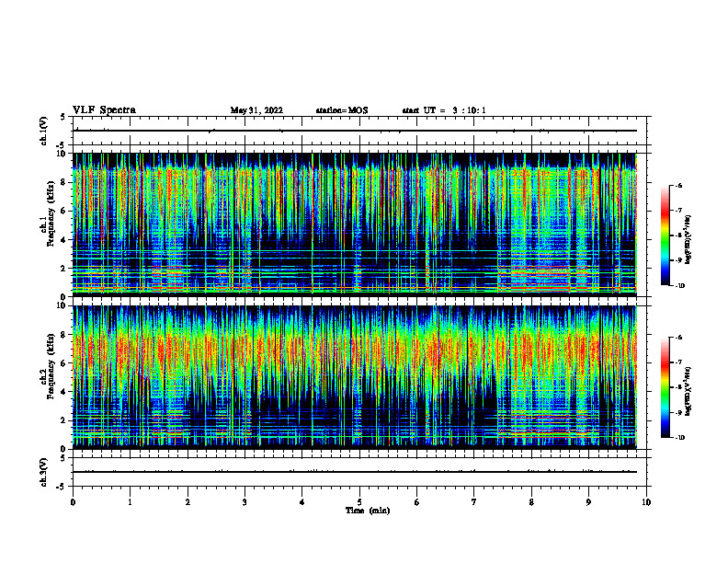Click the ch.3 voltage waveform trace
Screen dimensions: 728x563
[x=355, y=472]
